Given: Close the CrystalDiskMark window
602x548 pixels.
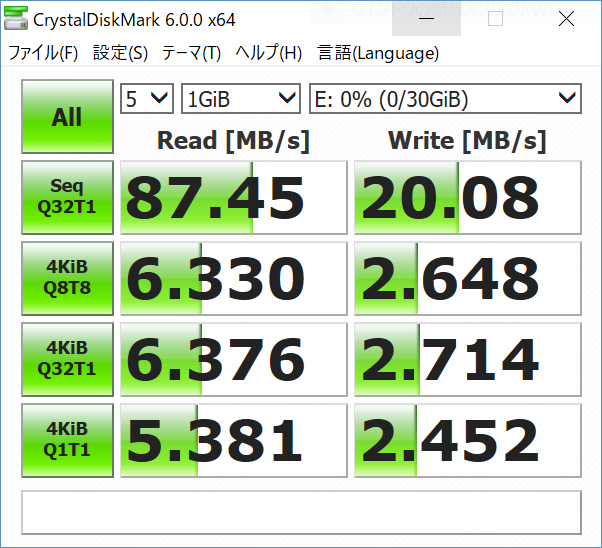Looking at the screenshot, I should (x=569, y=19).
